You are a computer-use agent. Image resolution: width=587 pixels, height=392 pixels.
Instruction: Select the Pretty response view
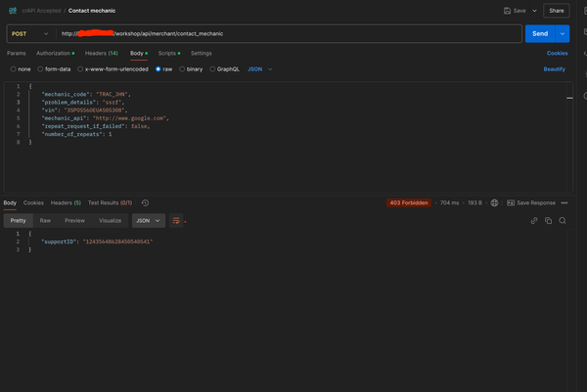point(18,221)
